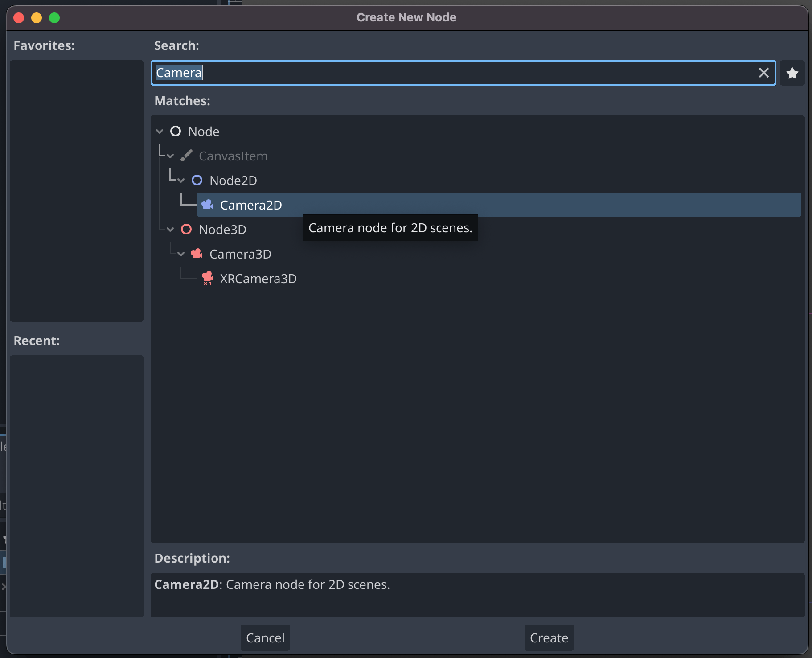Screen dimensions: 812x658
Task: Click the white Node circle icon
Action: (x=176, y=131)
